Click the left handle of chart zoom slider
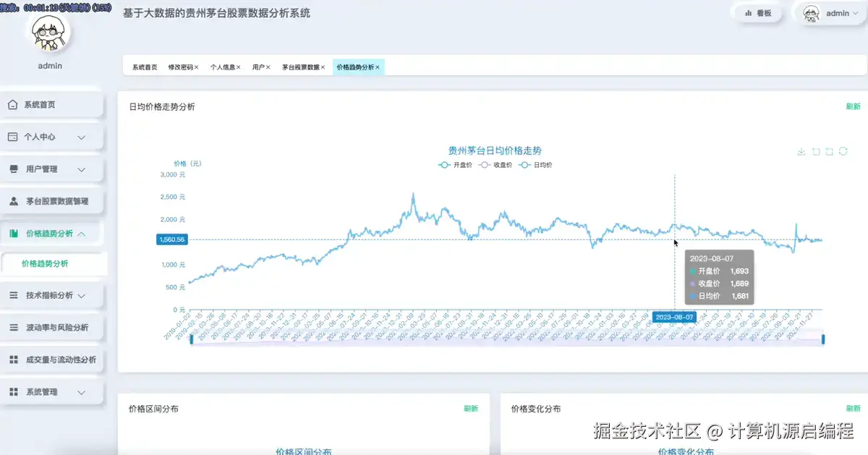Viewport: 868px width, 455px height. click(191, 339)
